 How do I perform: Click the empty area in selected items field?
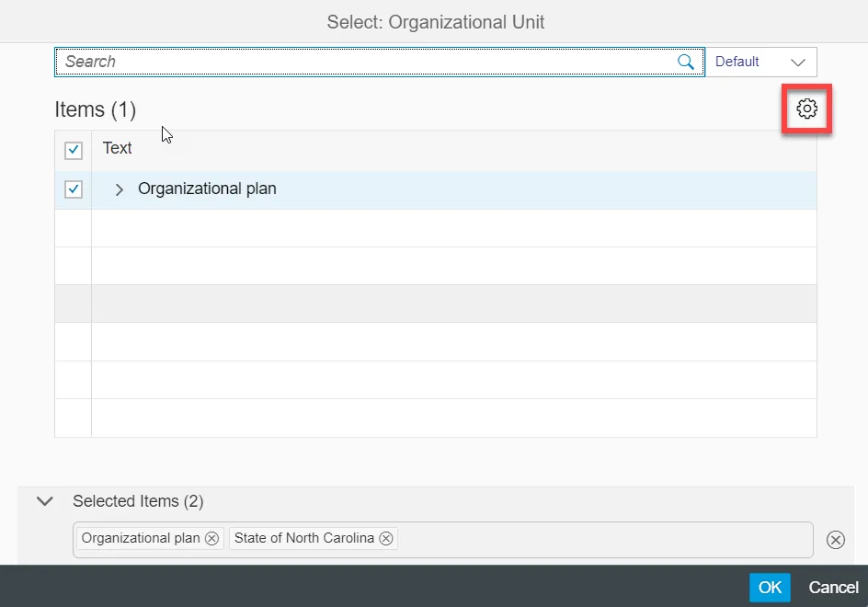tap(598, 540)
